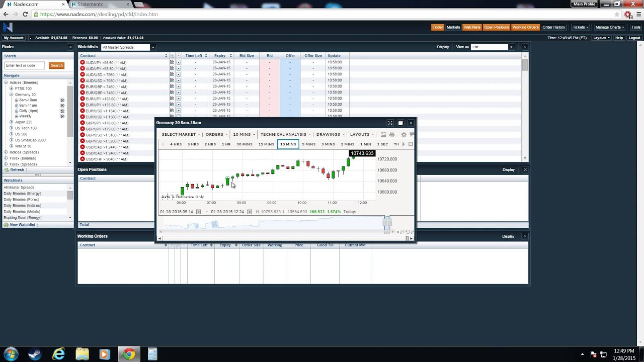Open Chrome from Windows taskbar
Image resolution: width=644 pixels, height=362 pixels.
click(129, 354)
